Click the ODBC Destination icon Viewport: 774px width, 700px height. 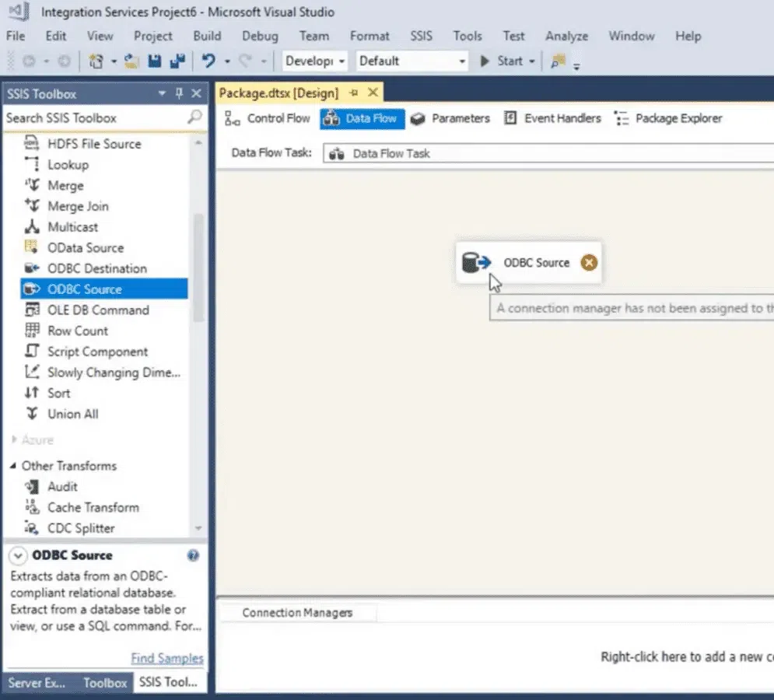(32, 268)
